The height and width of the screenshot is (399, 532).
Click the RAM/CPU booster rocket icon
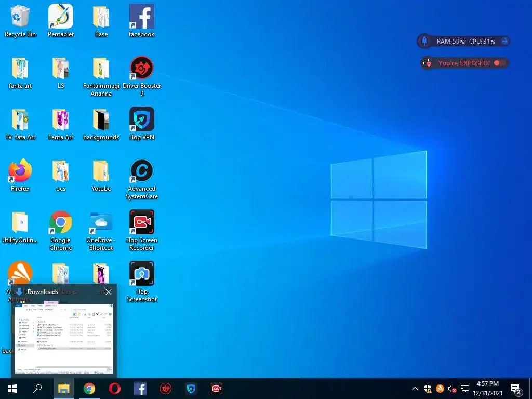tap(424, 42)
